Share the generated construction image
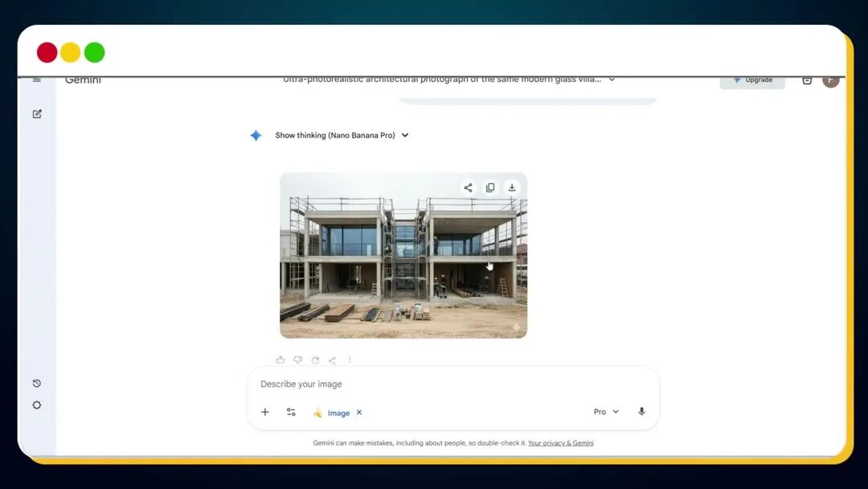Image resolution: width=868 pixels, height=489 pixels. pos(469,187)
